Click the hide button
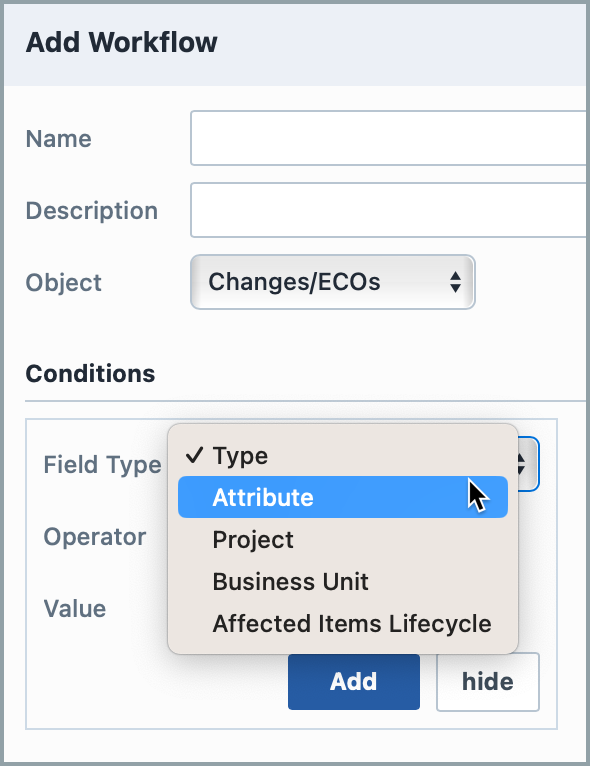The height and width of the screenshot is (766, 590). tap(487, 681)
